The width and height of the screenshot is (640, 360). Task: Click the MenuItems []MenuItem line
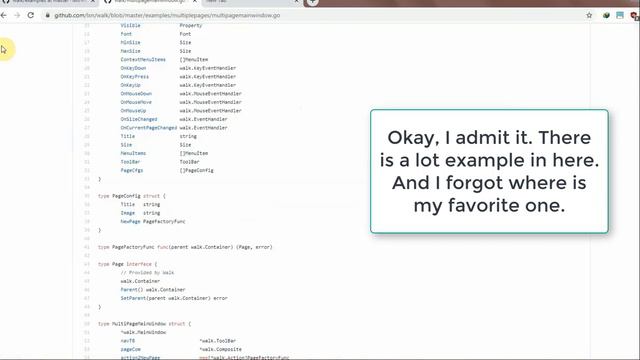pyautogui.click(x=164, y=153)
